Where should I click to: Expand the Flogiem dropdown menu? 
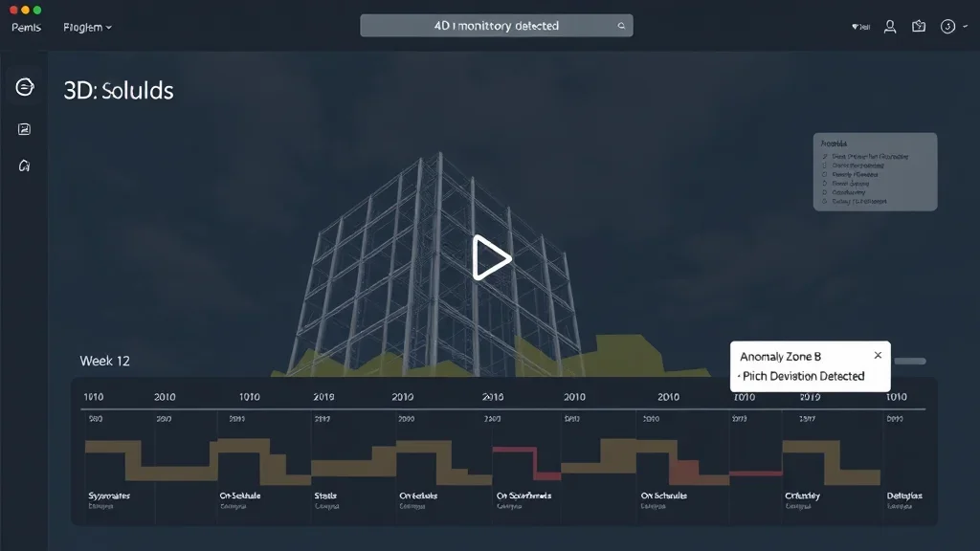pos(87,28)
